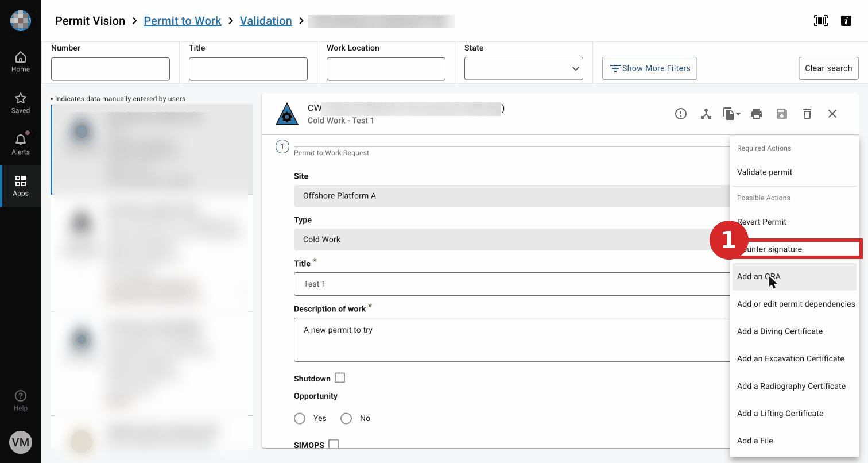
Task: Toggle the Shutdown checkbox
Action: pyautogui.click(x=340, y=378)
